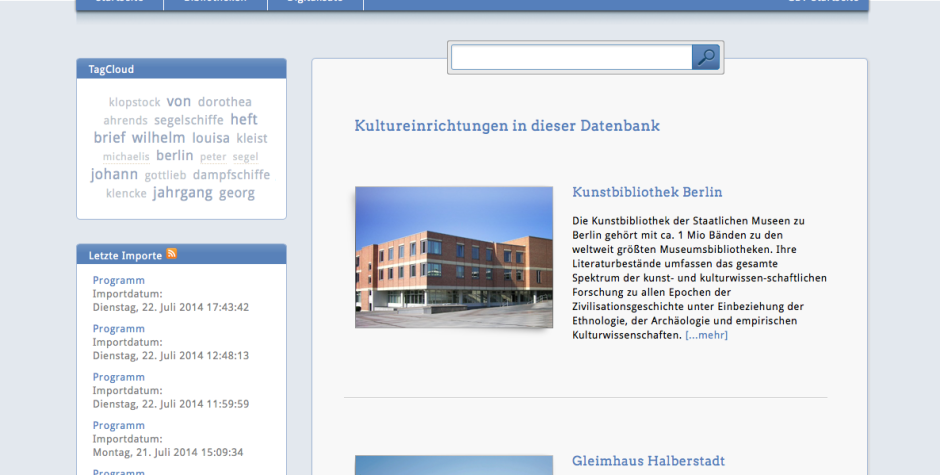Open Programm link imported at 12:48:13

[119, 329]
